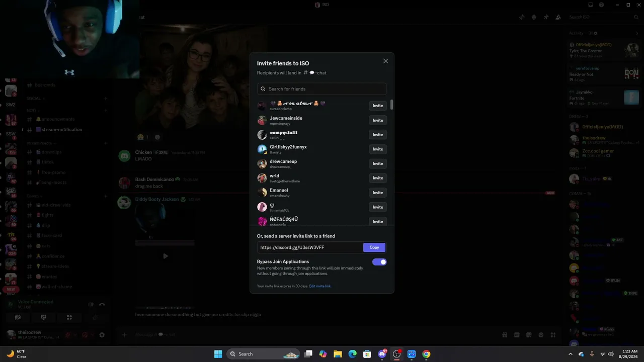The height and width of the screenshot is (362, 644).
Task: Toggle Bypass Join Applications switch
Action: point(379,262)
